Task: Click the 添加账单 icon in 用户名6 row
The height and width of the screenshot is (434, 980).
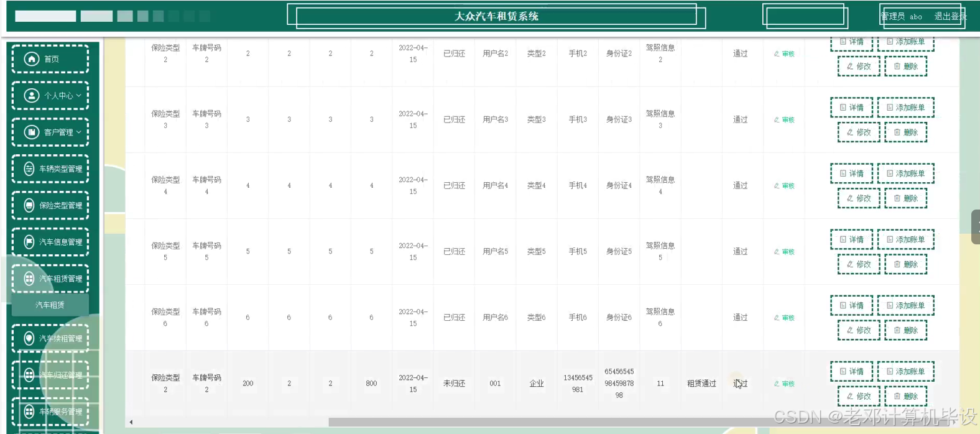Action: 890,305
